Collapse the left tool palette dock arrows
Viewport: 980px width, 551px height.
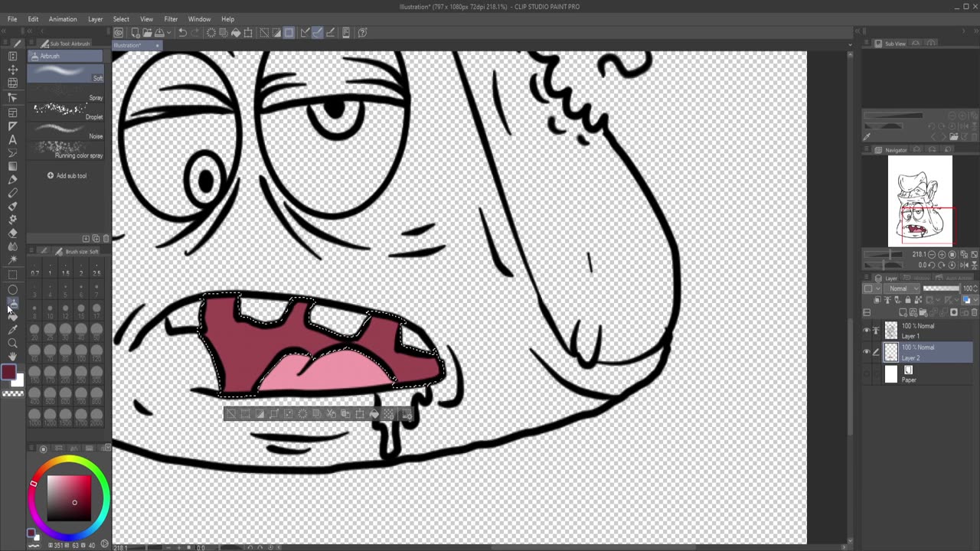click(x=3, y=31)
